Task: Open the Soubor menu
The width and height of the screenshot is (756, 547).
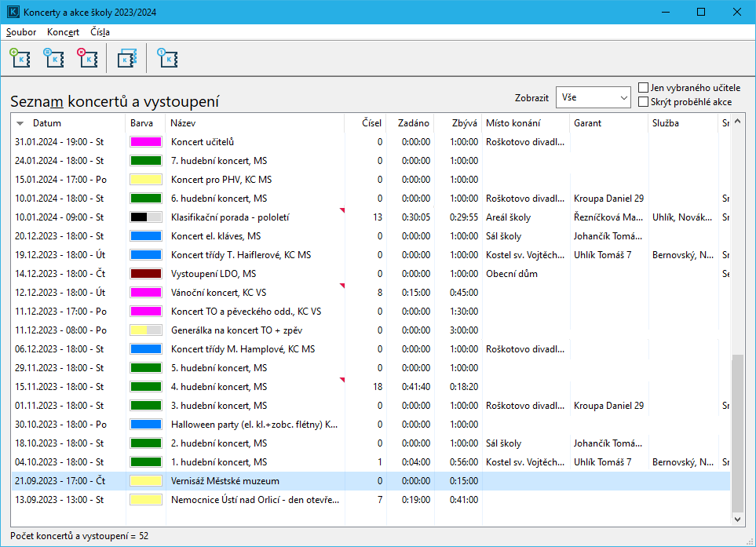Action: coord(21,32)
